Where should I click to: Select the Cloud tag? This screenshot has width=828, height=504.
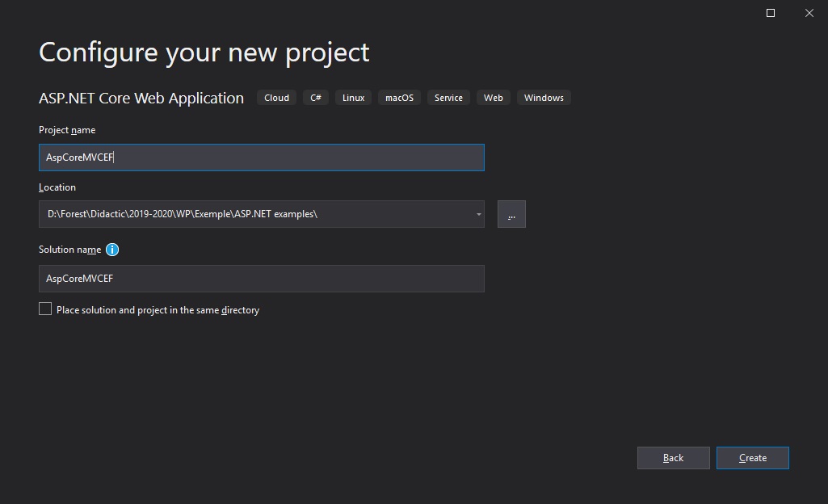tap(276, 98)
